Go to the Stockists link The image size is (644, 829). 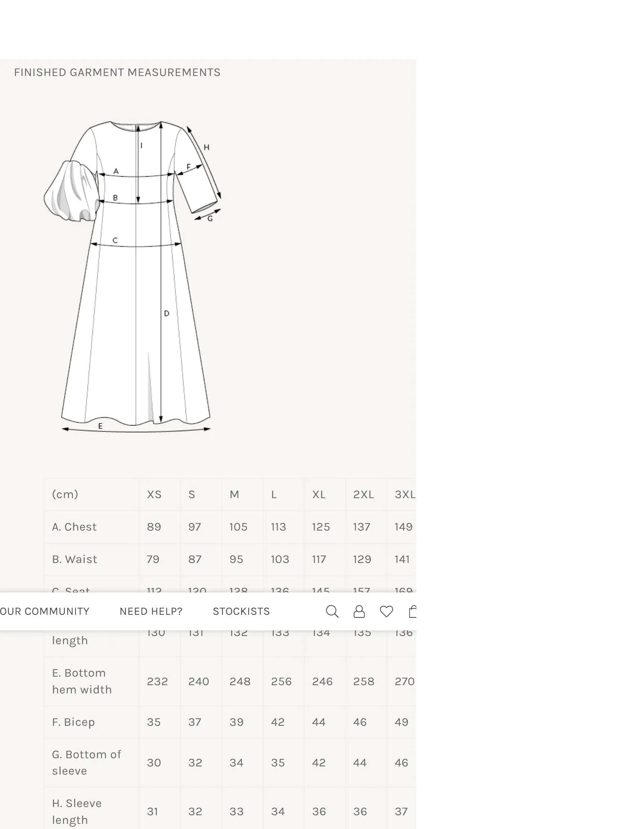click(241, 611)
